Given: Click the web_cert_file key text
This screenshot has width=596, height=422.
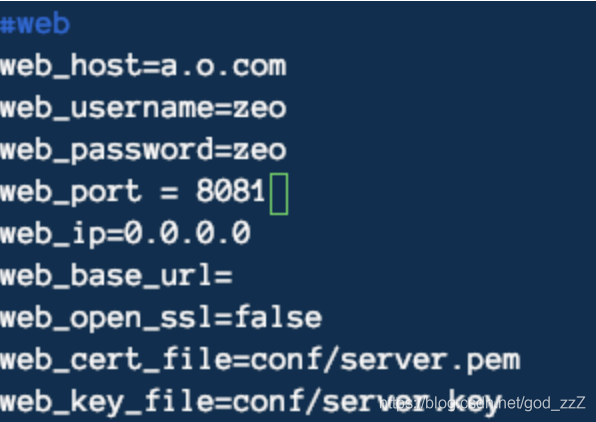Looking at the screenshot, I should click(116, 360).
